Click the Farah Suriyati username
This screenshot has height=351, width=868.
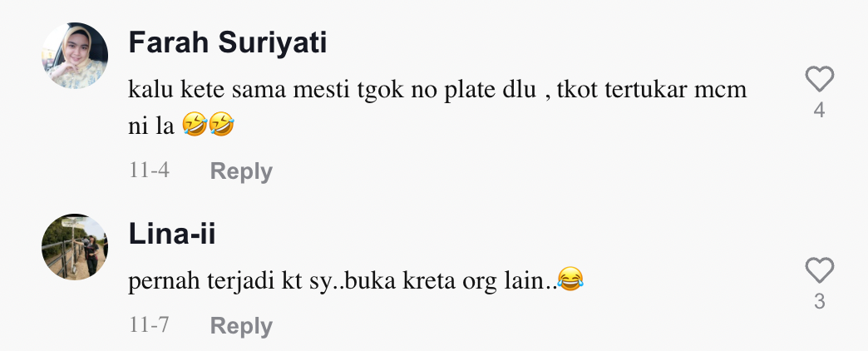228,42
